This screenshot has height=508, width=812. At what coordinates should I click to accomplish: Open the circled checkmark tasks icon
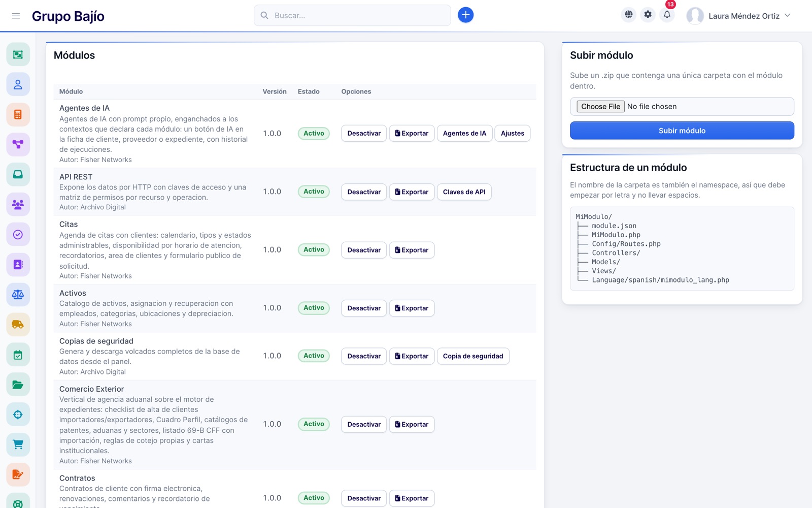pos(18,234)
